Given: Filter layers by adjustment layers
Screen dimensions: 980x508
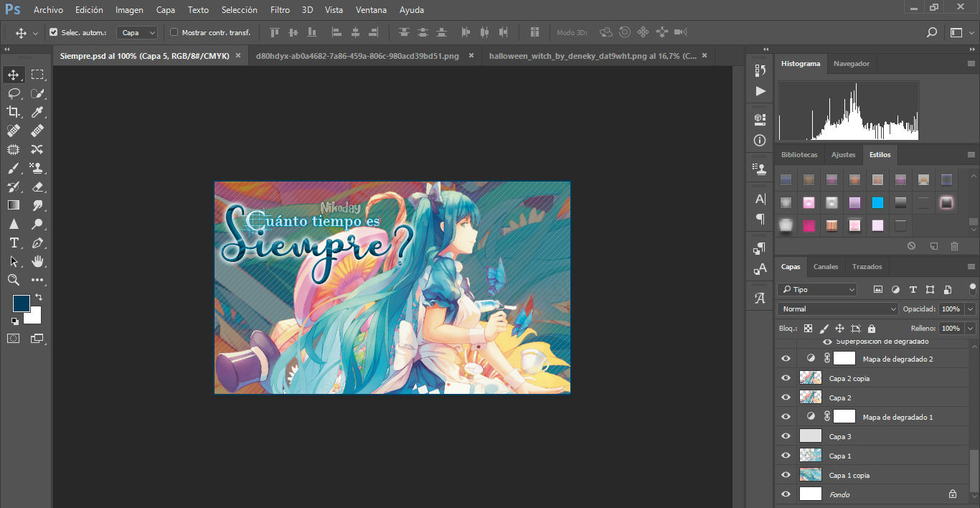Looking at the screenshot, I should tap(895, 290).
